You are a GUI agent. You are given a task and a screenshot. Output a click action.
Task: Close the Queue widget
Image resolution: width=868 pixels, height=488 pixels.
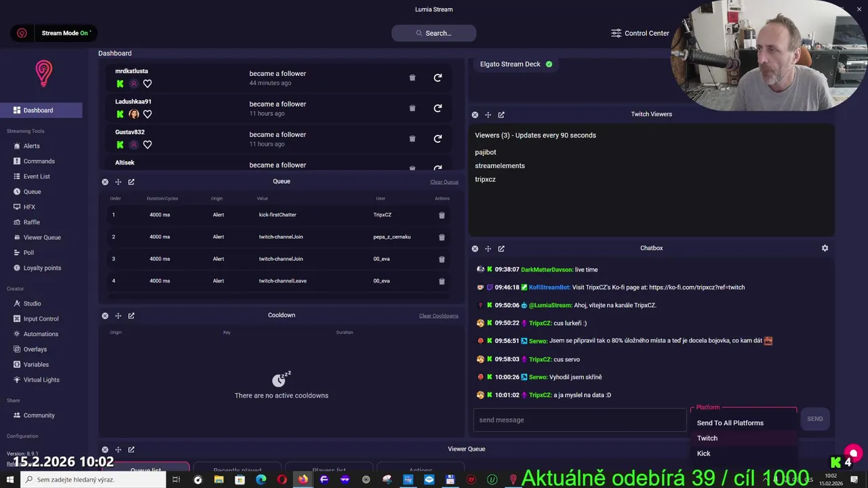(105, 182)
